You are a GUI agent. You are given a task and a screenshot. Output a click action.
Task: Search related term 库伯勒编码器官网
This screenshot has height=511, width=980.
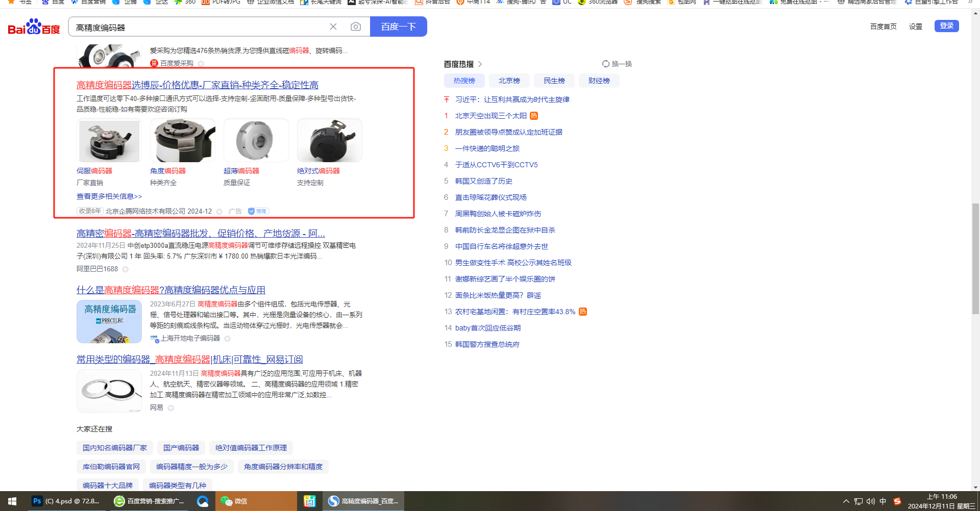pos(111,467)
